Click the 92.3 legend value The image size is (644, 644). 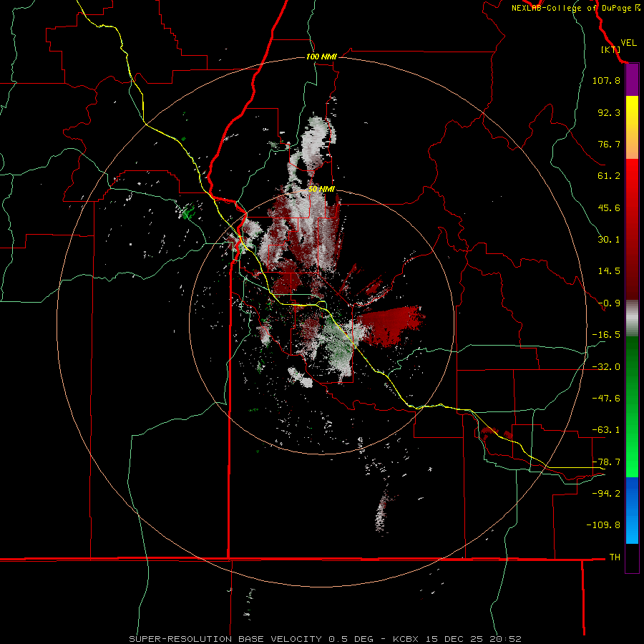click(609, 112)
